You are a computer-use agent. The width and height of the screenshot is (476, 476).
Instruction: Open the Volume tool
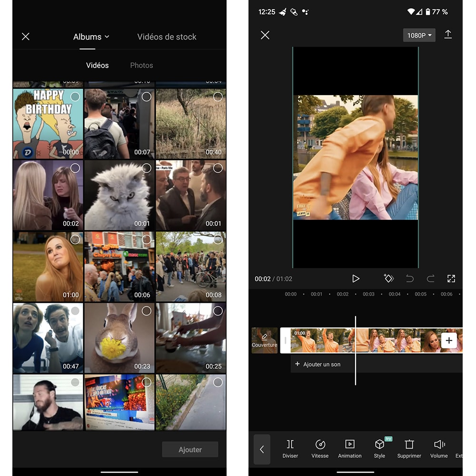pos(439,448)
